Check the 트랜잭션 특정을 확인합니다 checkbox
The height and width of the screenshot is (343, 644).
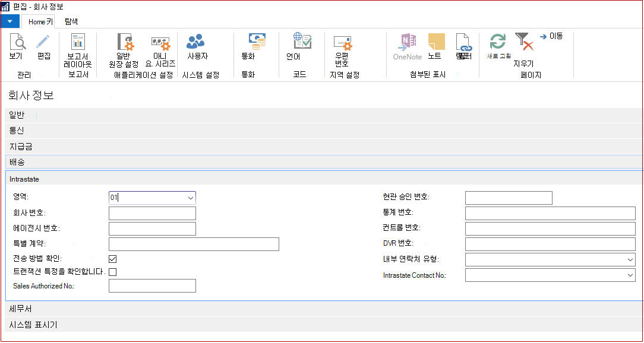112,272
